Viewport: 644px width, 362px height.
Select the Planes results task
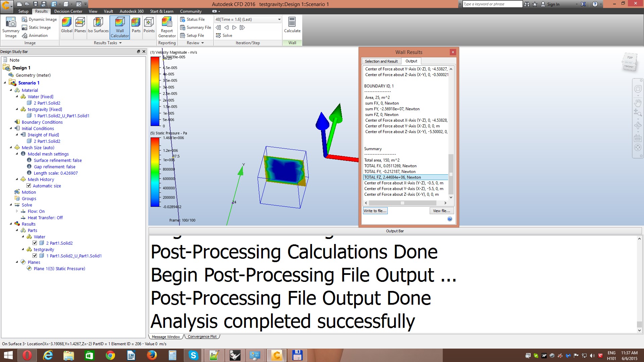coord(80,25)
